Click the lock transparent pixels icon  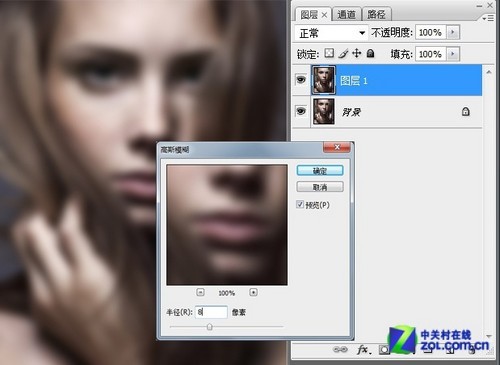pos(329,53)
